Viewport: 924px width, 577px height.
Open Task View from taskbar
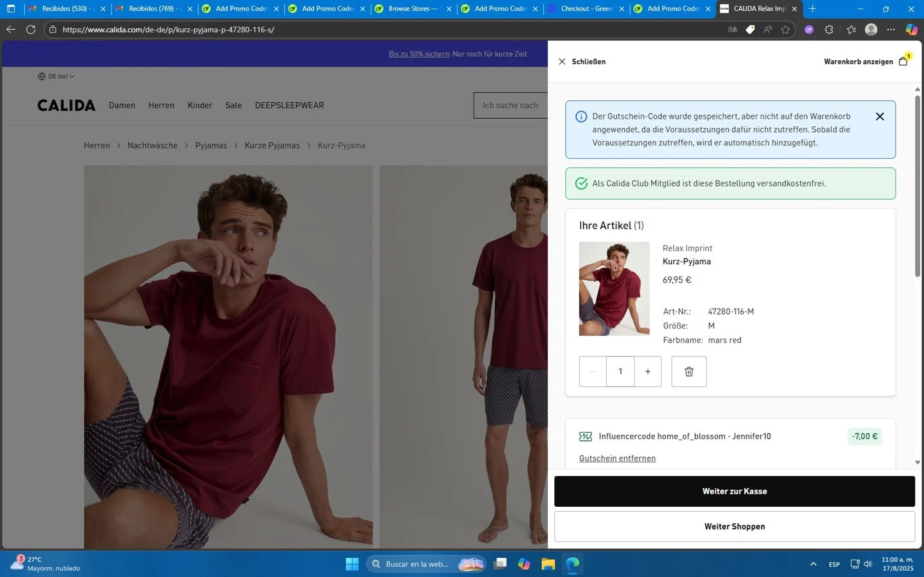pos(500,564)
